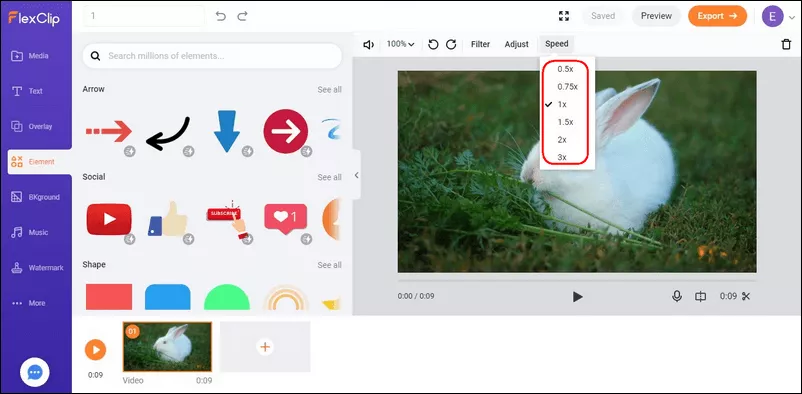This screenshot has height=394, width=802.
Task: Add the red dashed arrow element
Action: (x=109, y=132)
